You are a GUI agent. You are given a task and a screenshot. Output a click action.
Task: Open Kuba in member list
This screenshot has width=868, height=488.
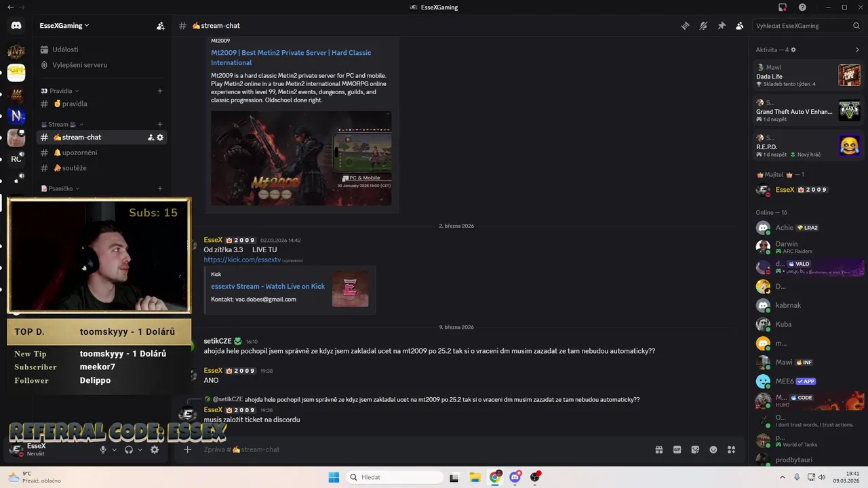[808, 324]
